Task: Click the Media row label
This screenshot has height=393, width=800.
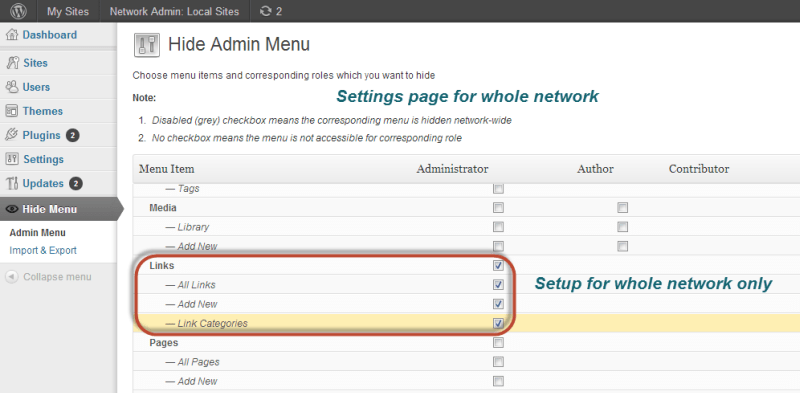Action: click(163, 208)
